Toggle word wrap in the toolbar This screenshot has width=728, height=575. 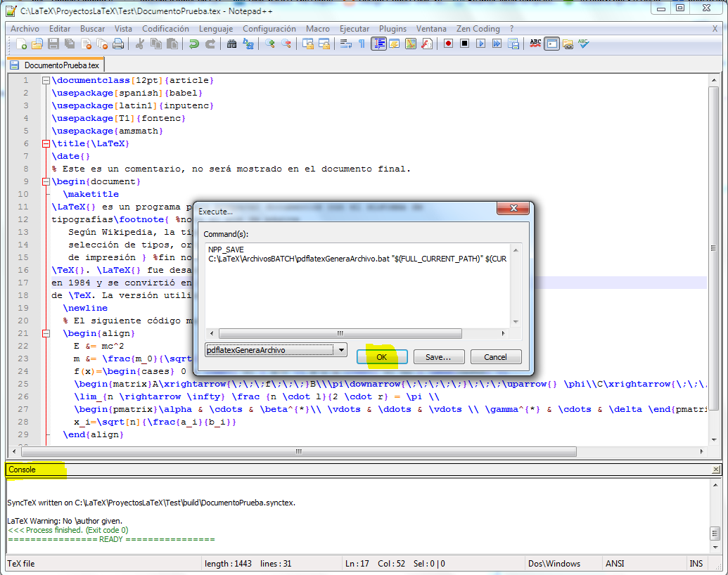346,44
